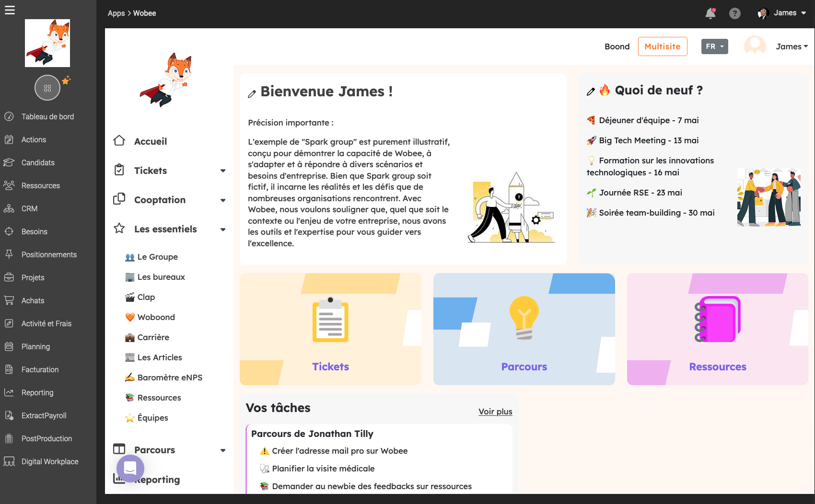
Task: Collapse the Les essentiels section
Action: (223, 229)
